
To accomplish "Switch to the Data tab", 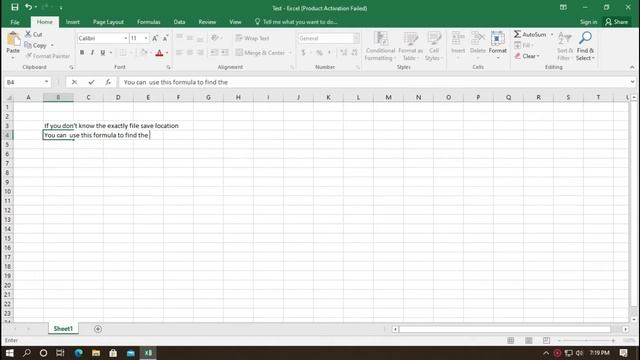I will pos(179,22).
